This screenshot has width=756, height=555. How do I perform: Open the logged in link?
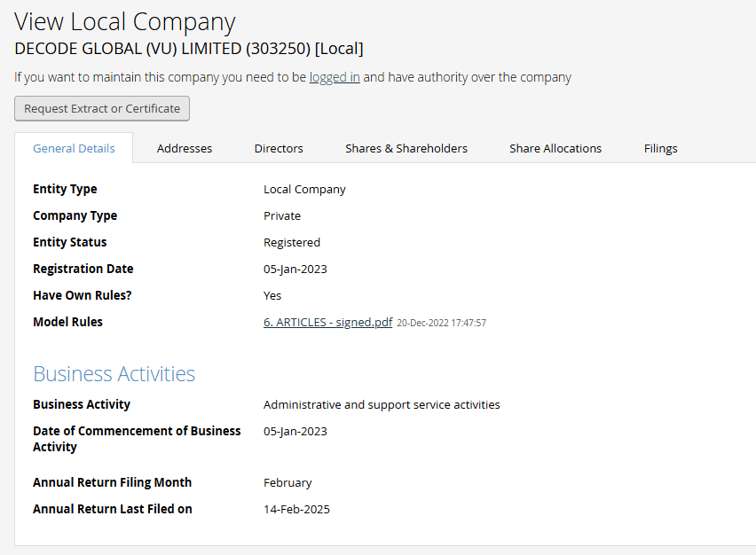[x=335, y=77]
